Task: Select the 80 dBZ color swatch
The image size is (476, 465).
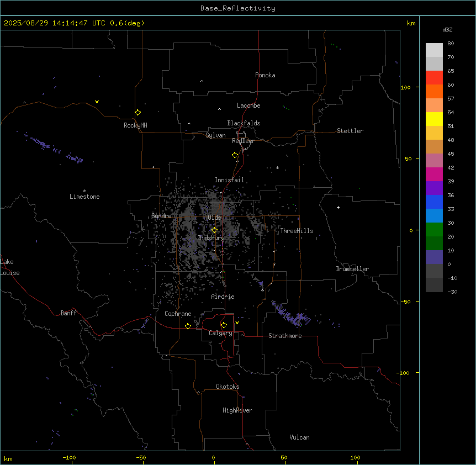Action: click(434, 50)
